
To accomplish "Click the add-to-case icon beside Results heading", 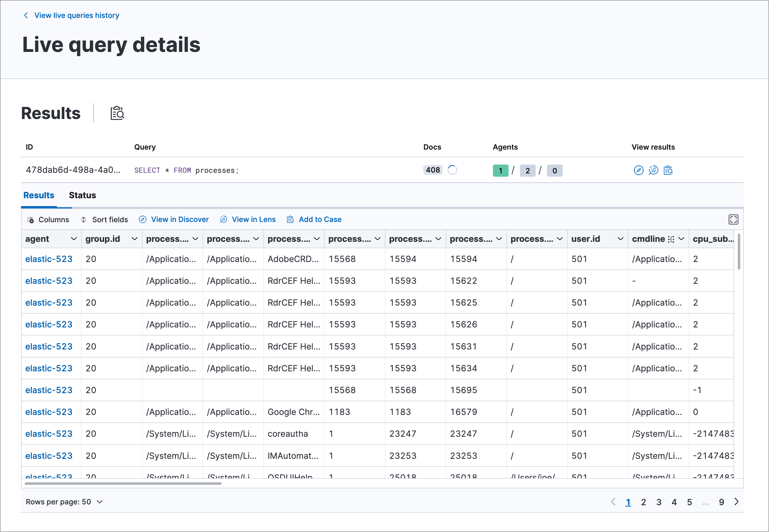I will click(x=117, y=113).
